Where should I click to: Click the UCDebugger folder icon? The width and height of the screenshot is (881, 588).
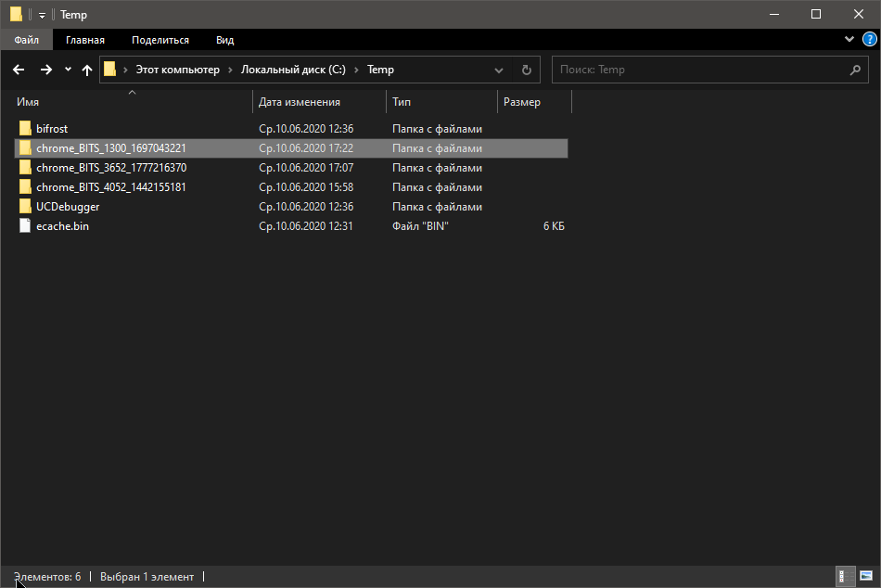(x=25, y=206)
